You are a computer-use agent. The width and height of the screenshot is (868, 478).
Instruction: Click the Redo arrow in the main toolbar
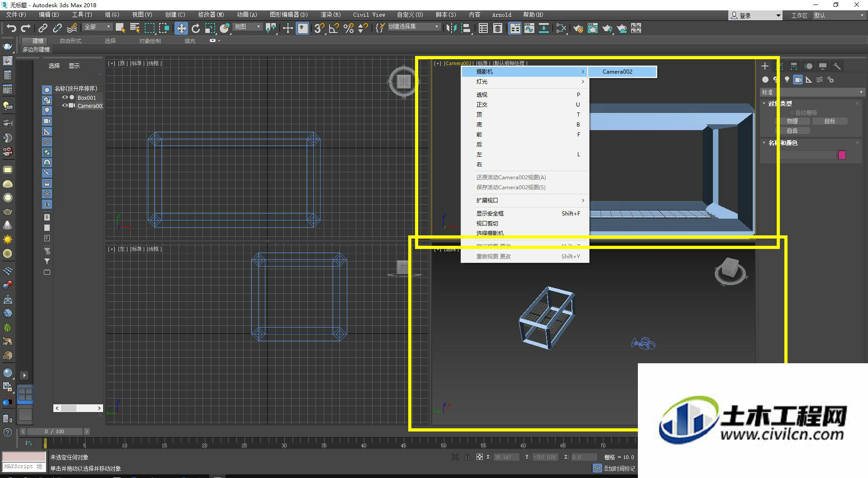[26, 28]
